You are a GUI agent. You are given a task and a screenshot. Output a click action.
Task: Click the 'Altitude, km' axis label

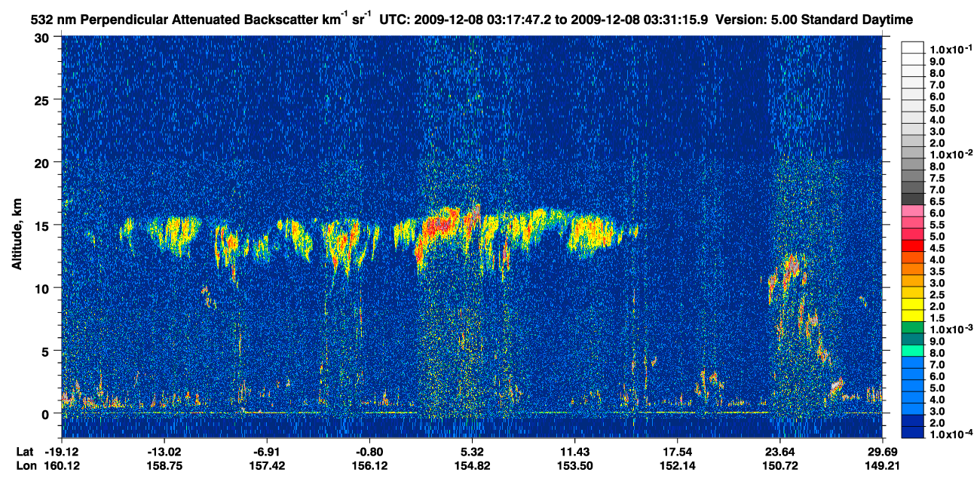click(x=17, y=236)
